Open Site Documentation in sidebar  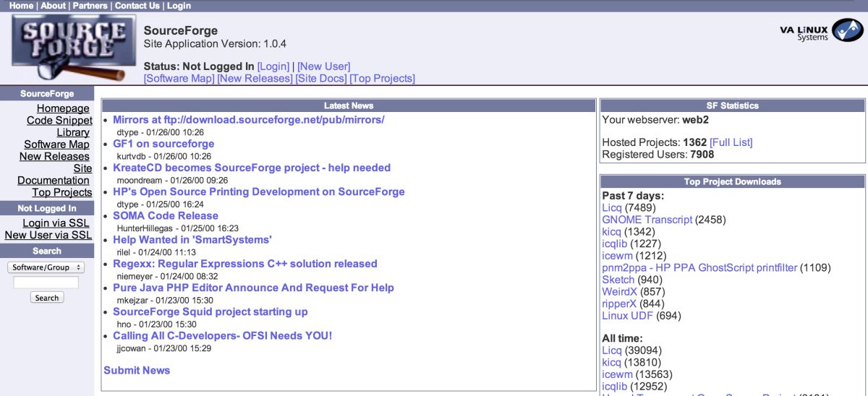click(55, 175)
